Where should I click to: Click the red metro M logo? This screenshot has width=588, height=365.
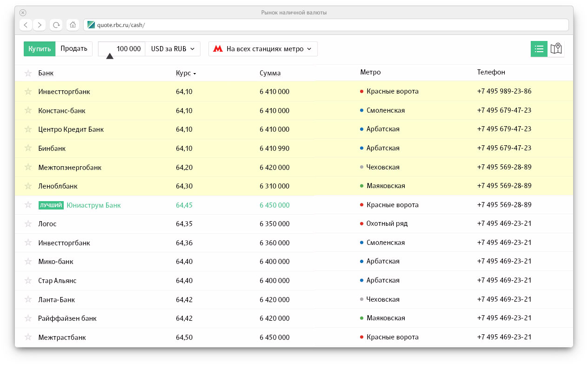[218, 49]
